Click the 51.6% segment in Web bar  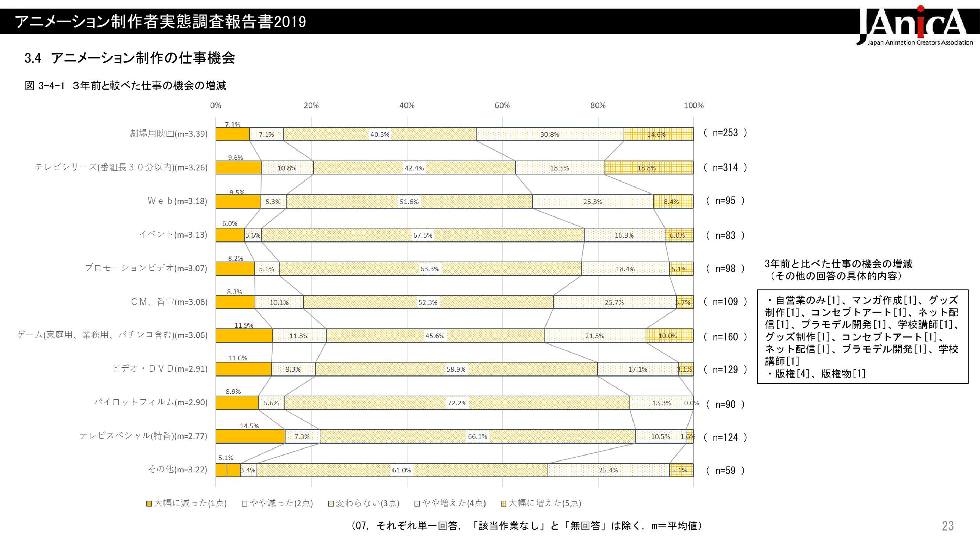coord(409,202)
